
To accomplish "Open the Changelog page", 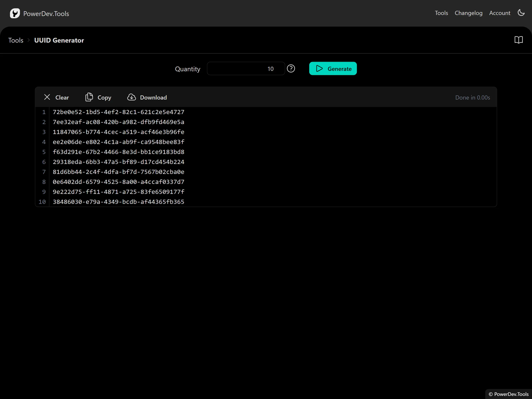I will pyautogui.click(x=468, y=13).
